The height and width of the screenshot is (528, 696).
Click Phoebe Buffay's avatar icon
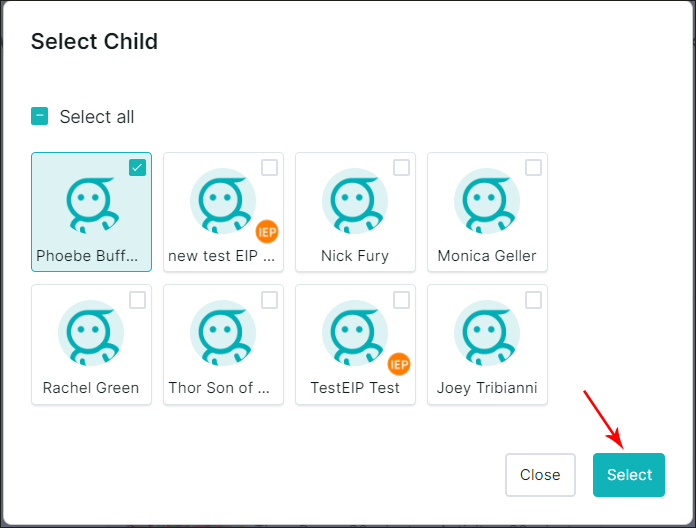(x=91, y=201)
